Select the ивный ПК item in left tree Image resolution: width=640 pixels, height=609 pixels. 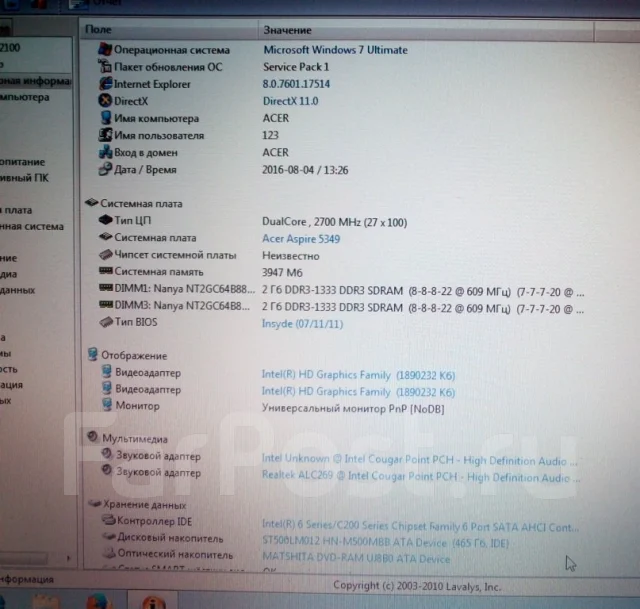[x=24, y=178]
